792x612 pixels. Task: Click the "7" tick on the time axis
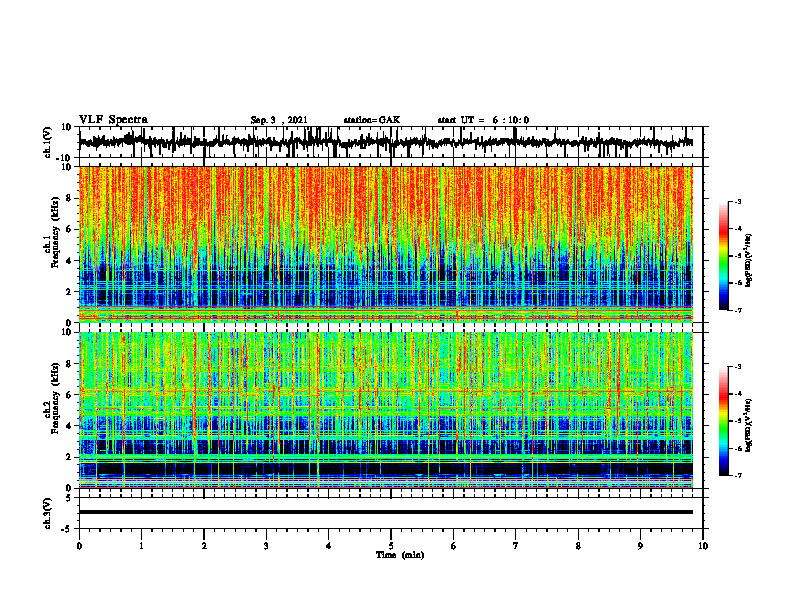pos(516,546)
